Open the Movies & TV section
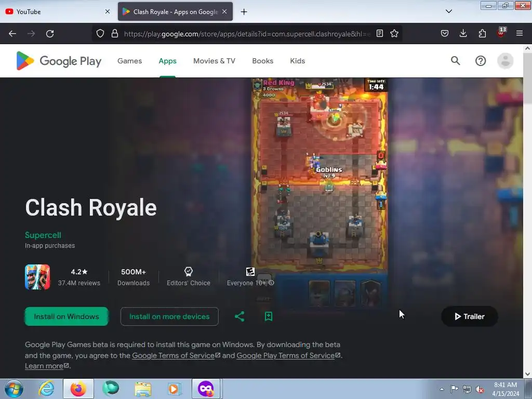Screen dimensions: 532x399 coord(214,61)
